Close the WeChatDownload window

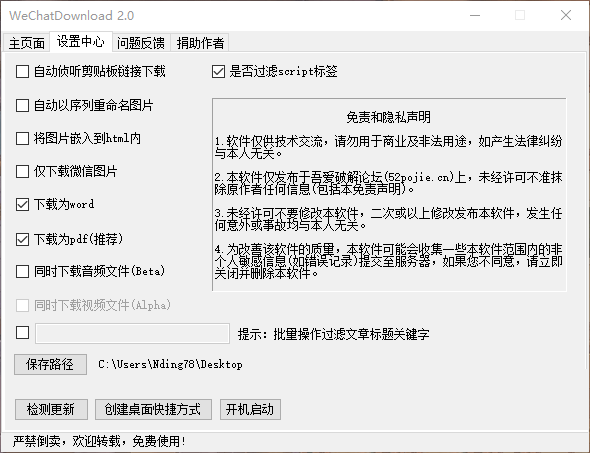[x=566, y=15]
